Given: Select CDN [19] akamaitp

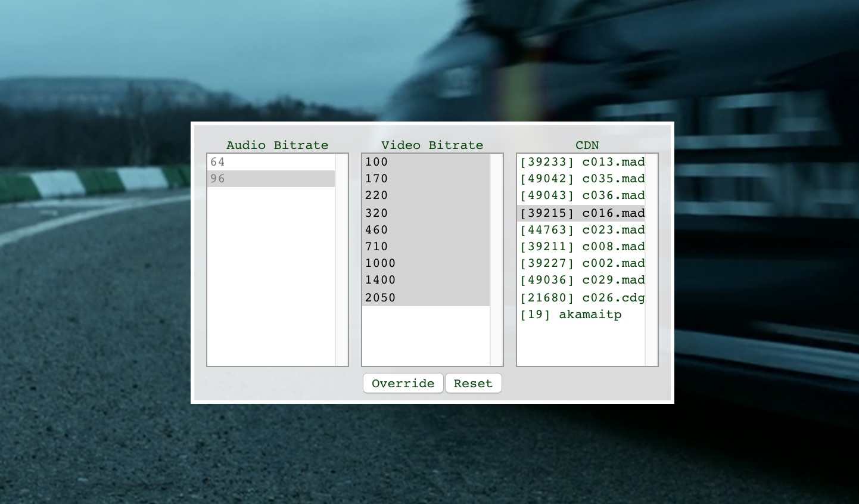Looking at the screenshot, I should (x=581, y=315).
